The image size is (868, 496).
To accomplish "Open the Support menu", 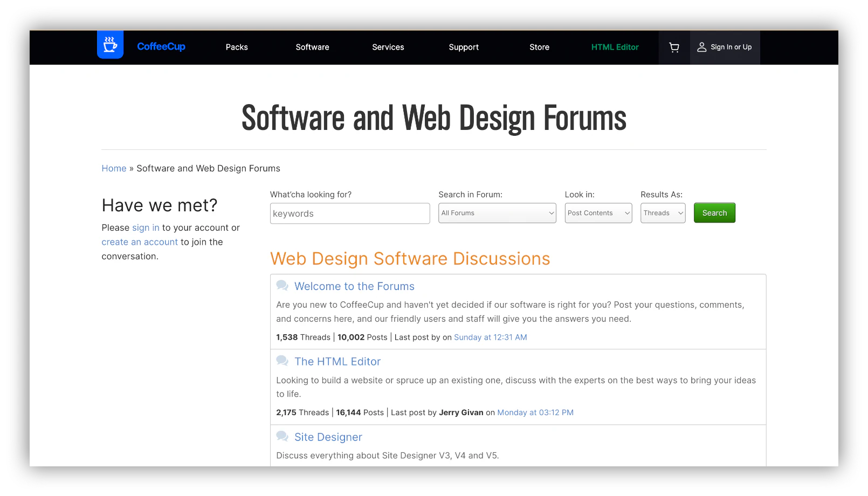I will click(x=464, y=47).
